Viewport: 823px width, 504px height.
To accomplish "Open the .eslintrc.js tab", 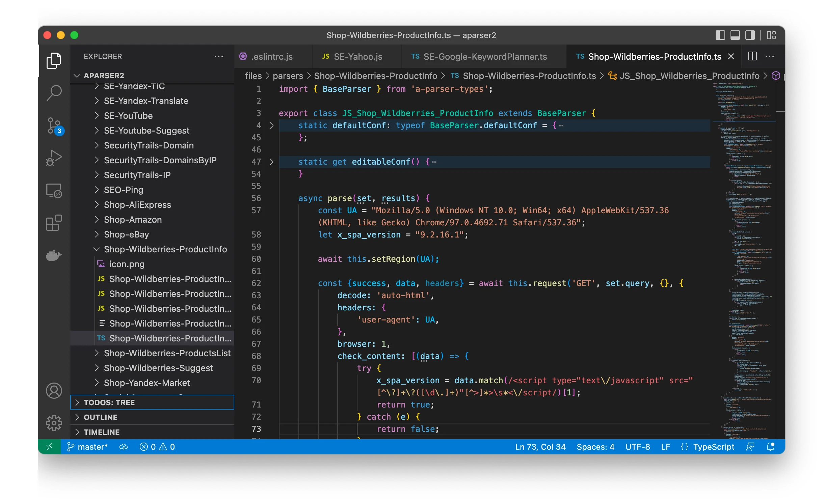I will [272, 56].
